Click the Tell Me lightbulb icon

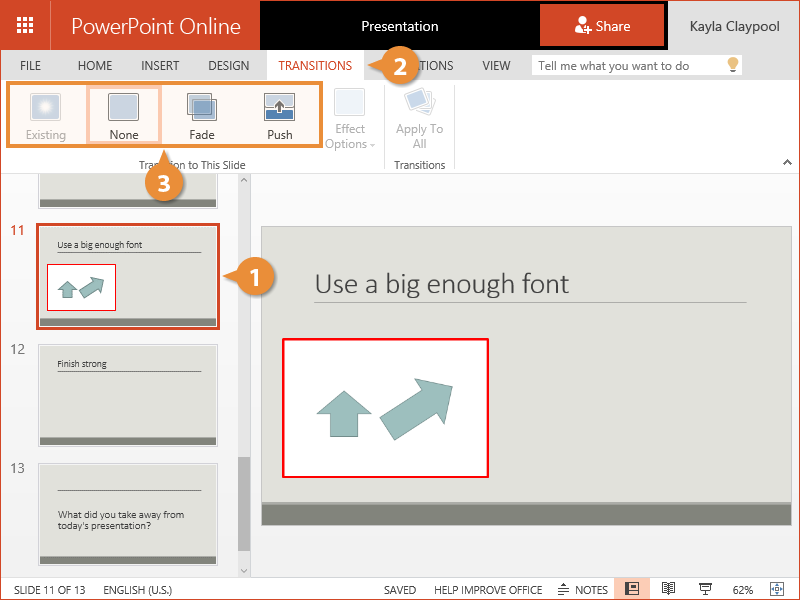click(732, 66)
